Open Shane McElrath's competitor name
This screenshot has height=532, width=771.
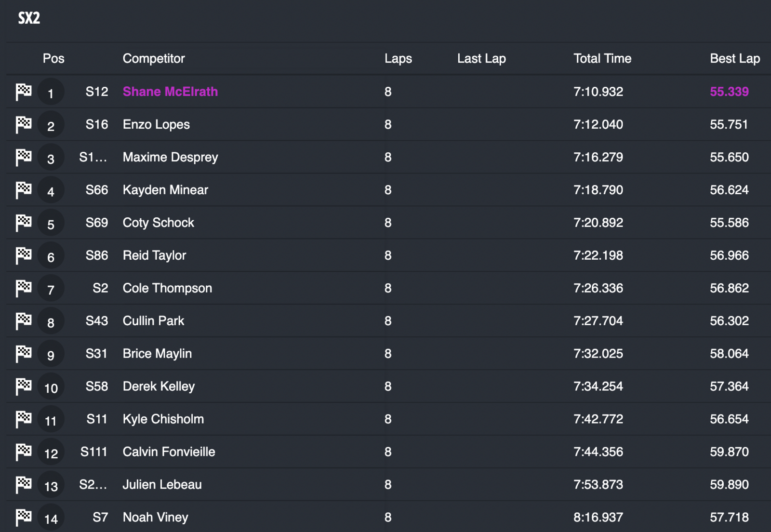tap(170, 92)
